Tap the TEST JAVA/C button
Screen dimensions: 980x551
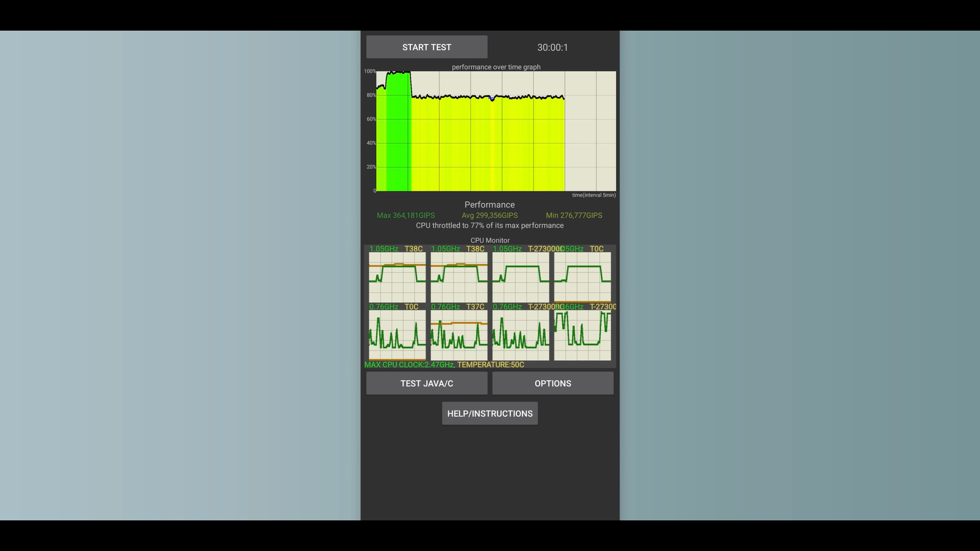[426, 383]
